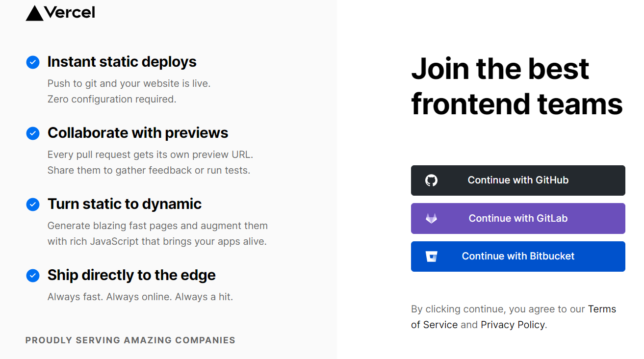Click the Vercel triangle logo

[34, 14]
